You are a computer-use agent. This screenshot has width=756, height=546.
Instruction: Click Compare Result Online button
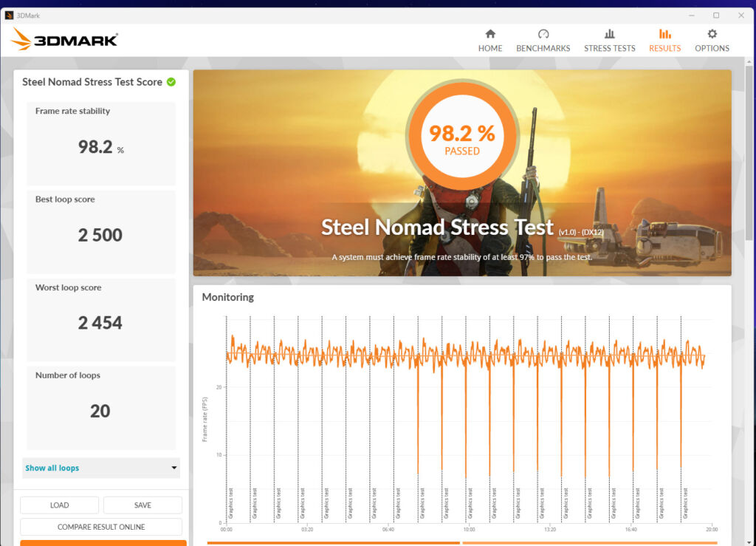[100, 527]
